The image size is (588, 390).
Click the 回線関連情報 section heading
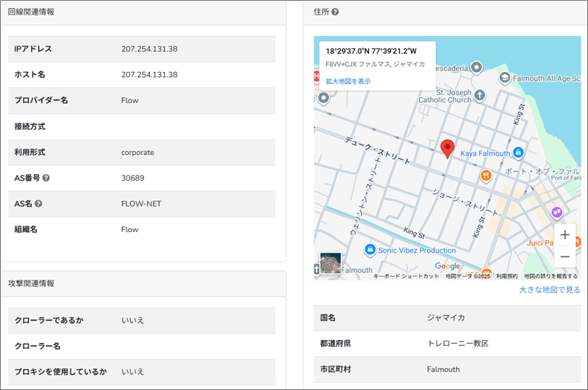click(x=31, y=12)
